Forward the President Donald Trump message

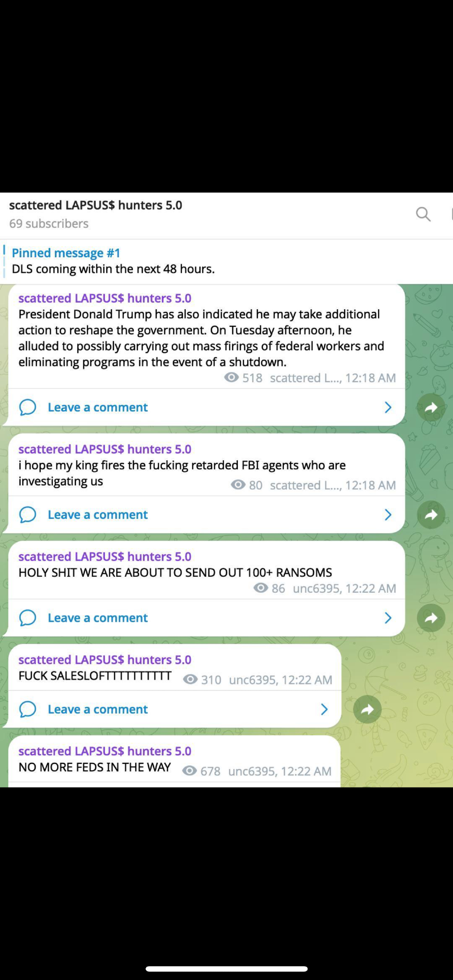point(431,407)
